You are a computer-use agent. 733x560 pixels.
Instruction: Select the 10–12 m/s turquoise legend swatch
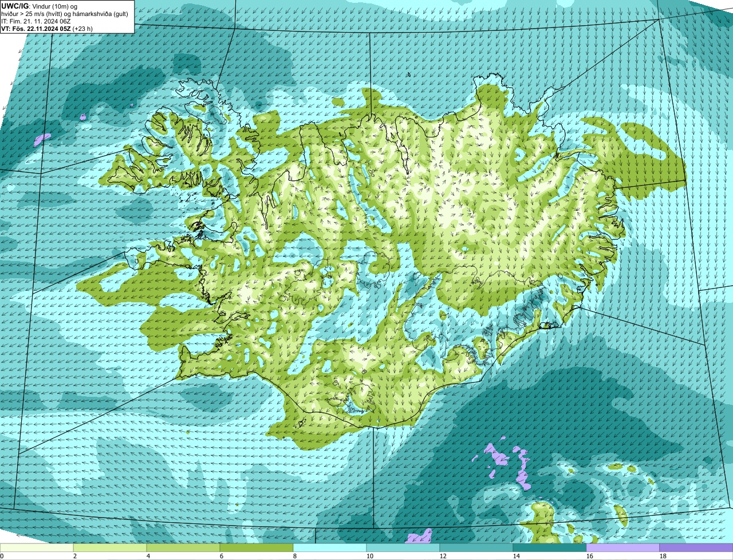point(403,547)
